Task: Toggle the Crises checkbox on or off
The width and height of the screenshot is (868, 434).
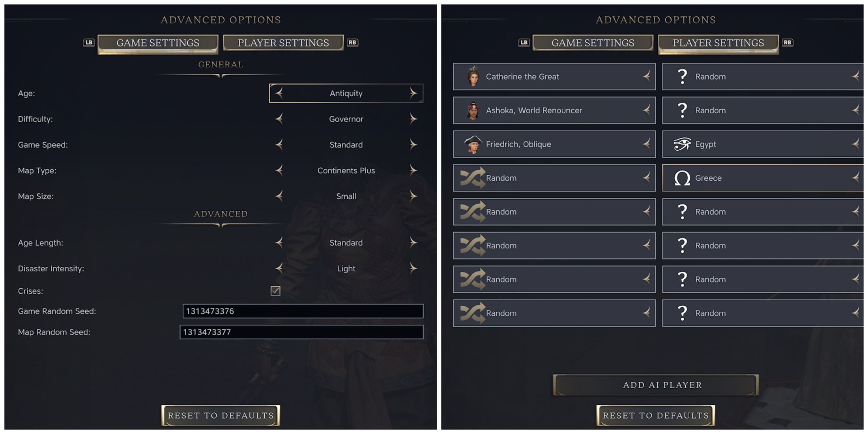Action: pos(275,290)
